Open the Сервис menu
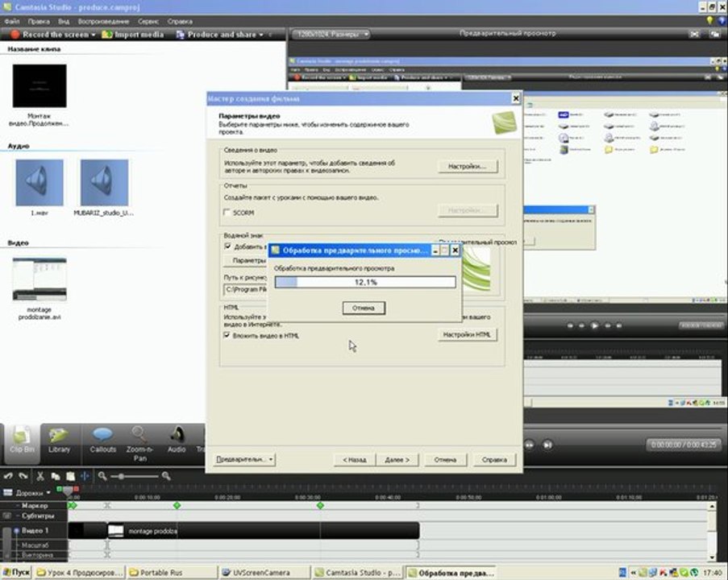728x580 pixels. tap(148, 21)
